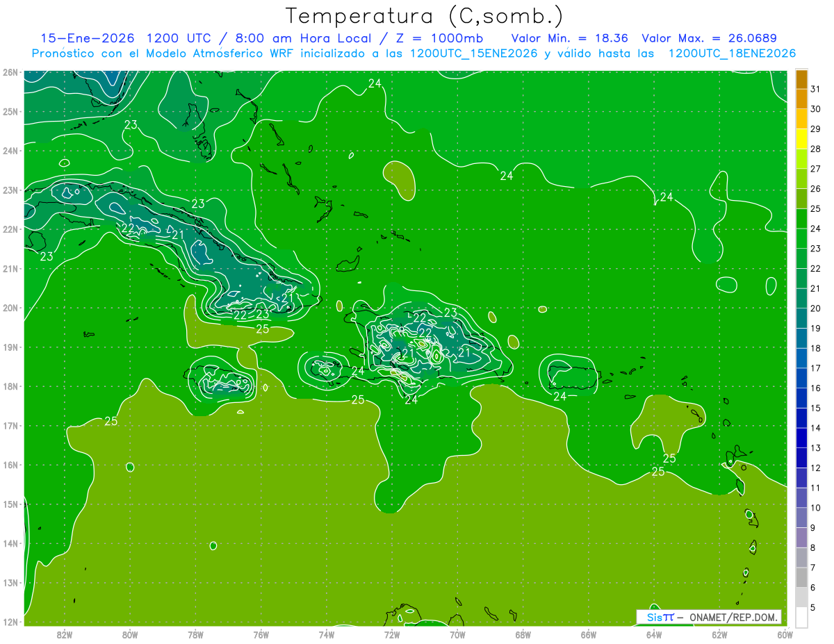
Task: Click the '11' value on the color scale
Action: pos(816,487)
